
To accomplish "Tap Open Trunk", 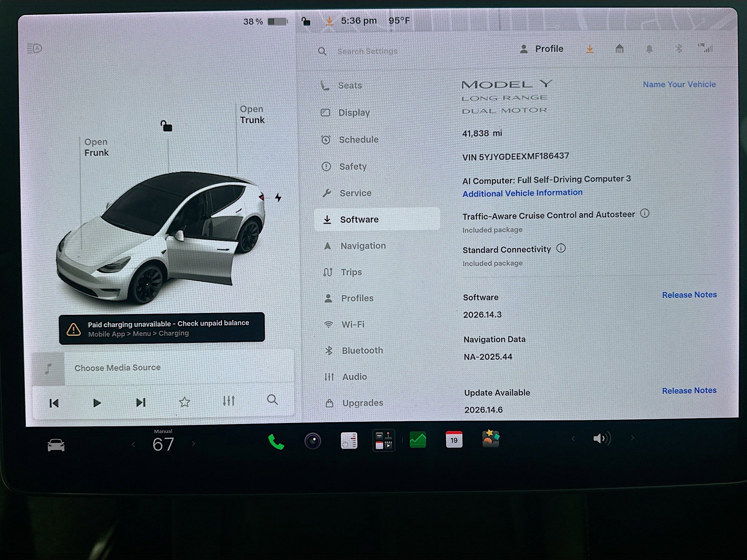I will point(252,115).
